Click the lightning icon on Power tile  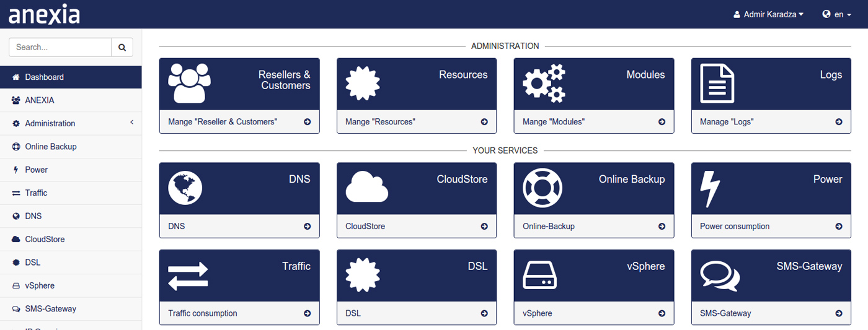pyautogui.click(x=710, y=189)
